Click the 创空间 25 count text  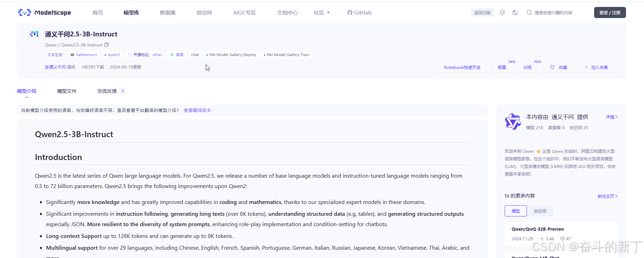click(579, 128)
